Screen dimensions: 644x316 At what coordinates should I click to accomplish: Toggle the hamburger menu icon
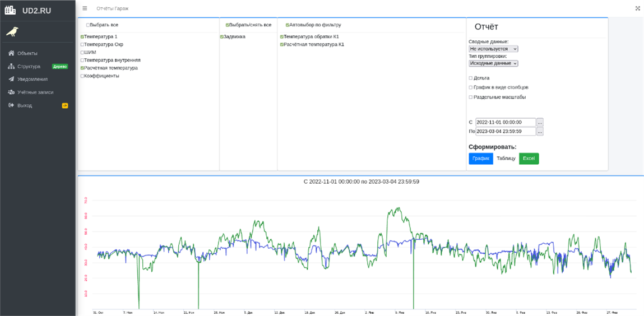tap(85, 8)
